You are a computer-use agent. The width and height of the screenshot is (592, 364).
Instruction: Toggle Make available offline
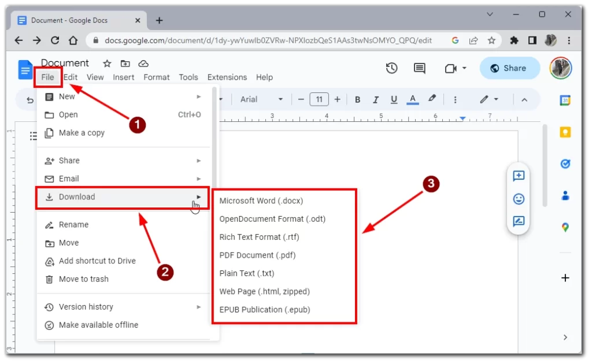[124, 325]
